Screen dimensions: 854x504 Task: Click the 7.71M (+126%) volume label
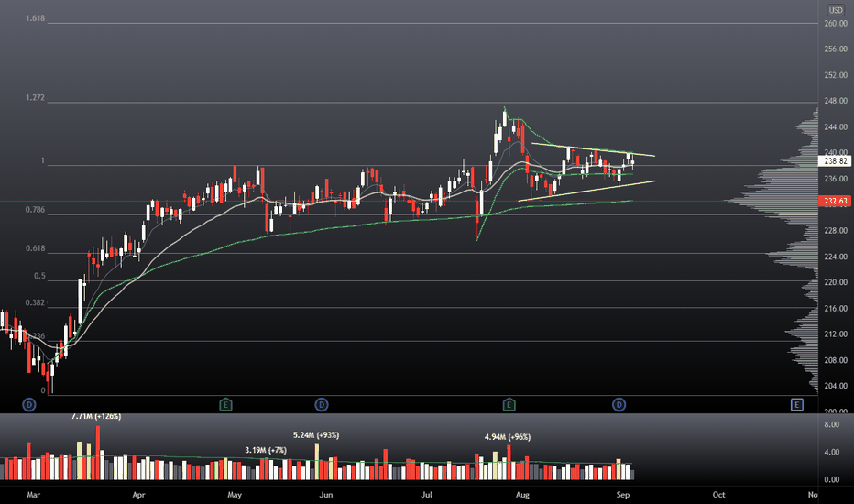tap(96, 416)
